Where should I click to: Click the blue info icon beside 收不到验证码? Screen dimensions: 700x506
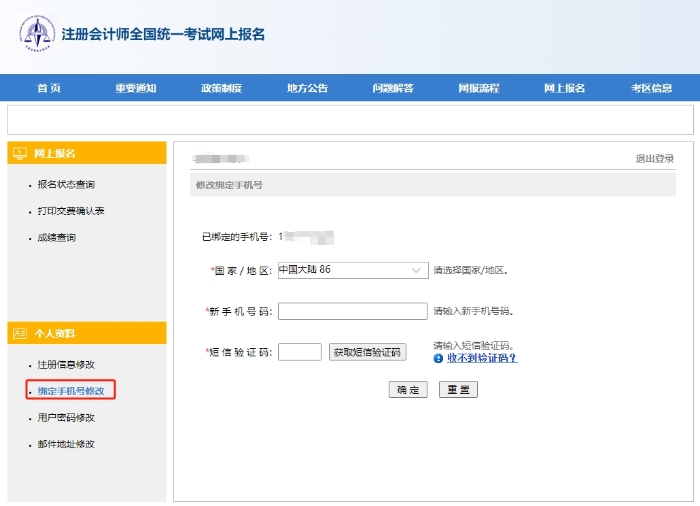438,358
